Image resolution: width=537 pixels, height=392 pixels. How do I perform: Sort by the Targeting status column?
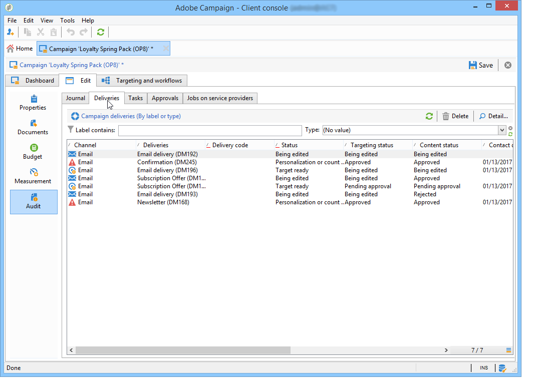[378, 145]
